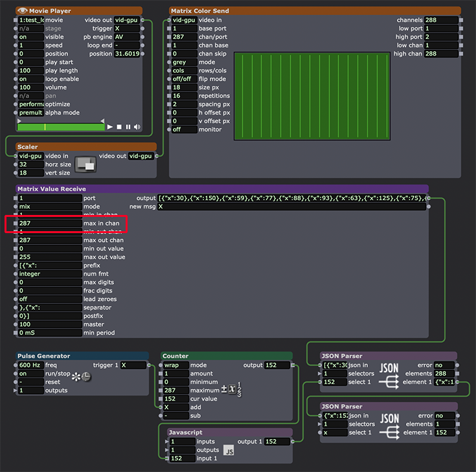Open the Counter mode wrap value
Image resolution: width=476 pixels, height=472 pixels.
176,365
